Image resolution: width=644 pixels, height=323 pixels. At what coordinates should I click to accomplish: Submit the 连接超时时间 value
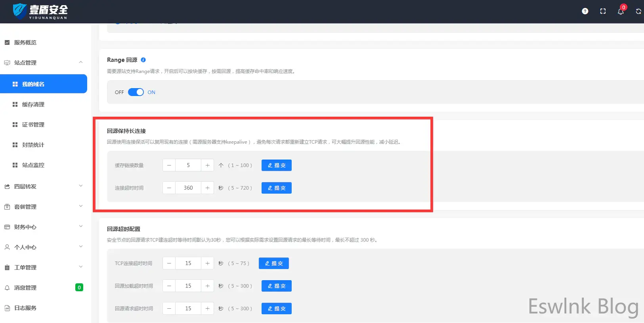276,188
